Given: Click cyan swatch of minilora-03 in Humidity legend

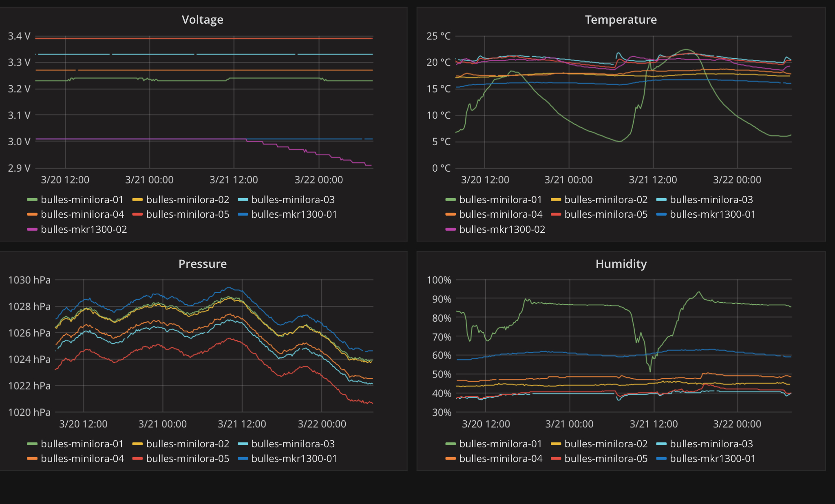Looking at the screenshot, I should (x=661, y=444).
